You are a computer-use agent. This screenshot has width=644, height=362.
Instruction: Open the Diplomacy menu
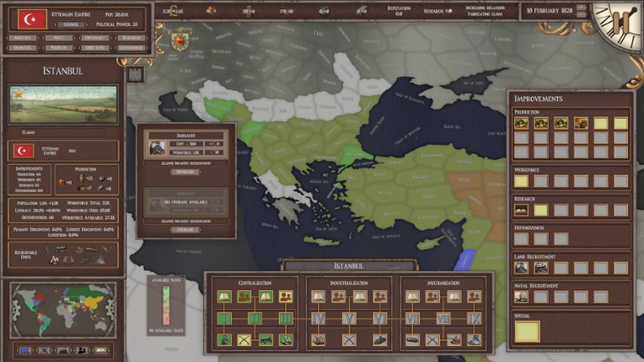tap(94, 38)
